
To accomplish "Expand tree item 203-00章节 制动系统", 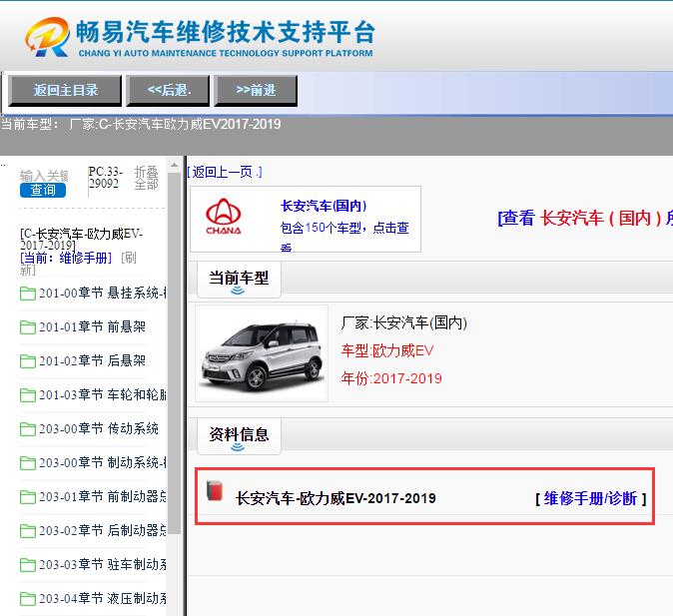I will (103, 463).
